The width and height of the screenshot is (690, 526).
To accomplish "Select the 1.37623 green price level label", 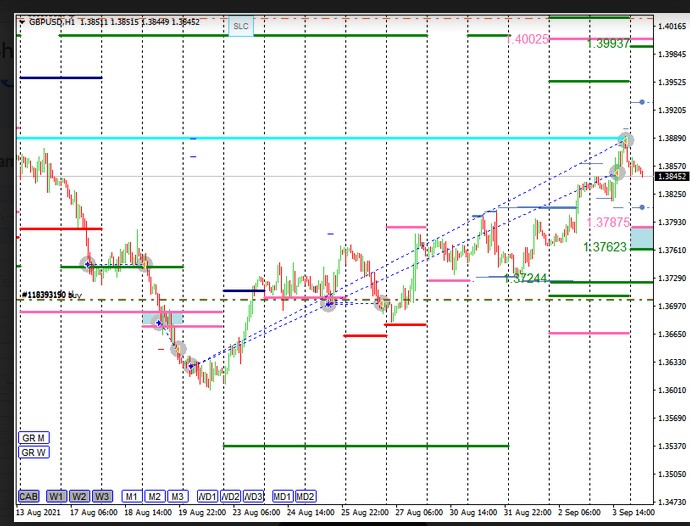I will [604, 247].
